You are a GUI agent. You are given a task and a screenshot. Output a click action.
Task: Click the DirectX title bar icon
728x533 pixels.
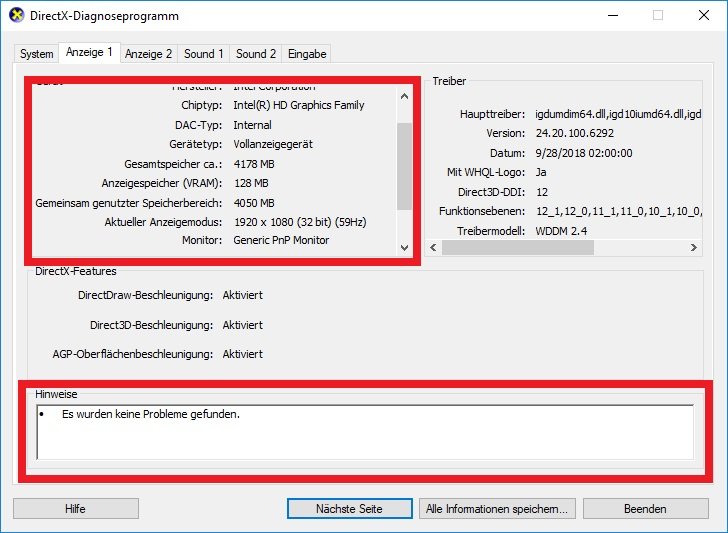16,15
